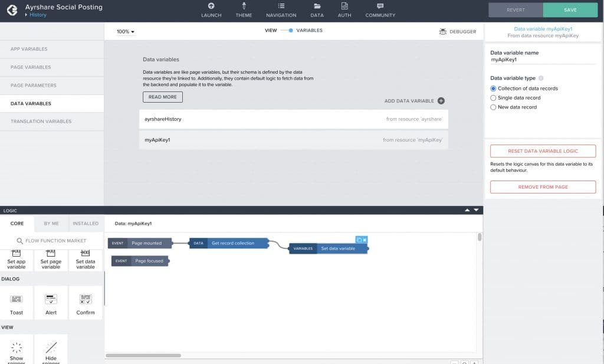
Task: Click the Debugger label
Action: pos(462,32)
